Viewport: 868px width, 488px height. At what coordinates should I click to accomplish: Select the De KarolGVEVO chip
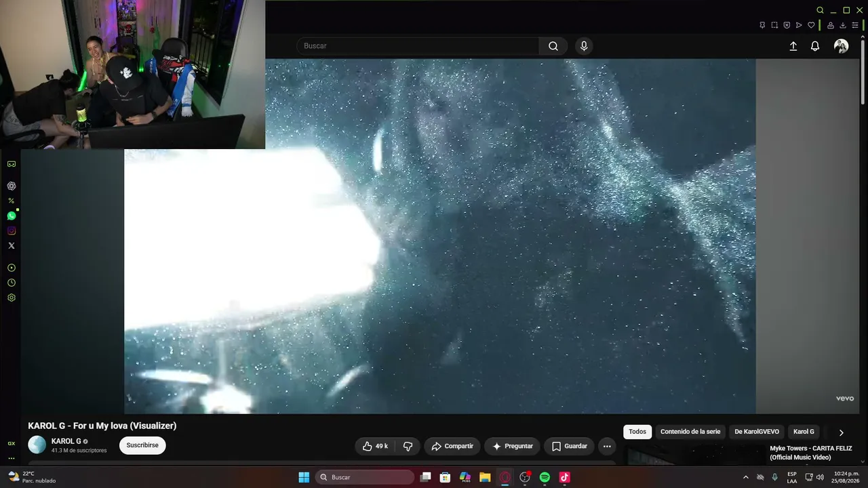point(757,432)
